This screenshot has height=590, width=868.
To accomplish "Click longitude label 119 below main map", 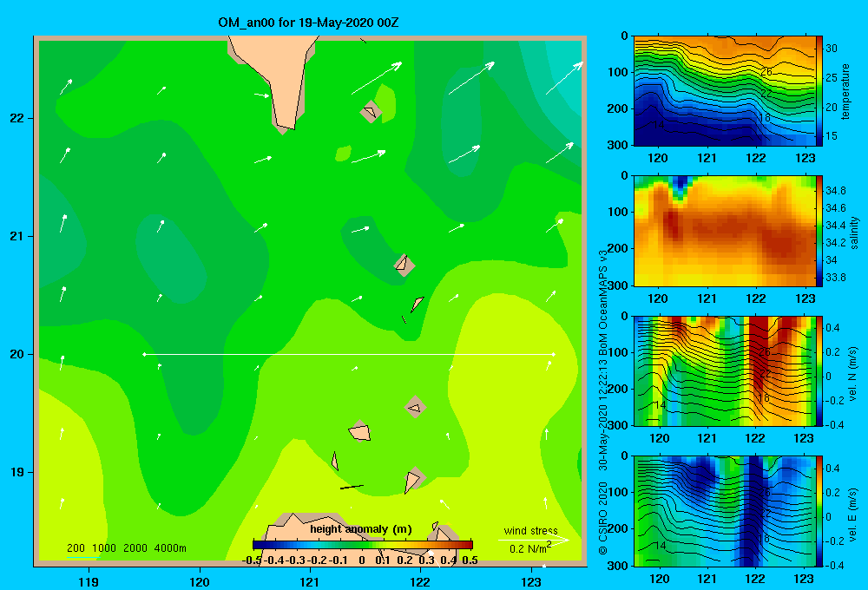I will (x=89, y=581).
